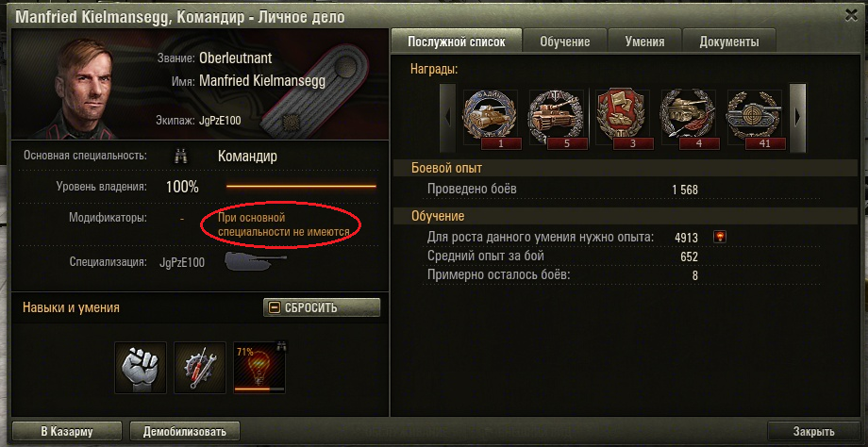This screenshot has width=868, height=447.
Task: Show previous awards with the left arrow
Action: 448,117
